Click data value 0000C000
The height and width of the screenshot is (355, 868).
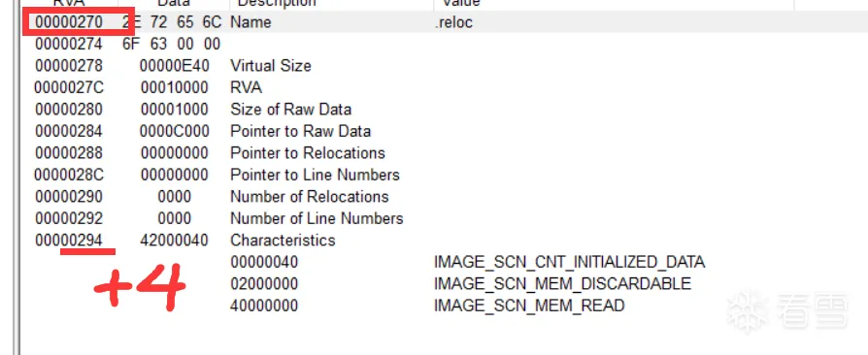(x=175, y=131)
